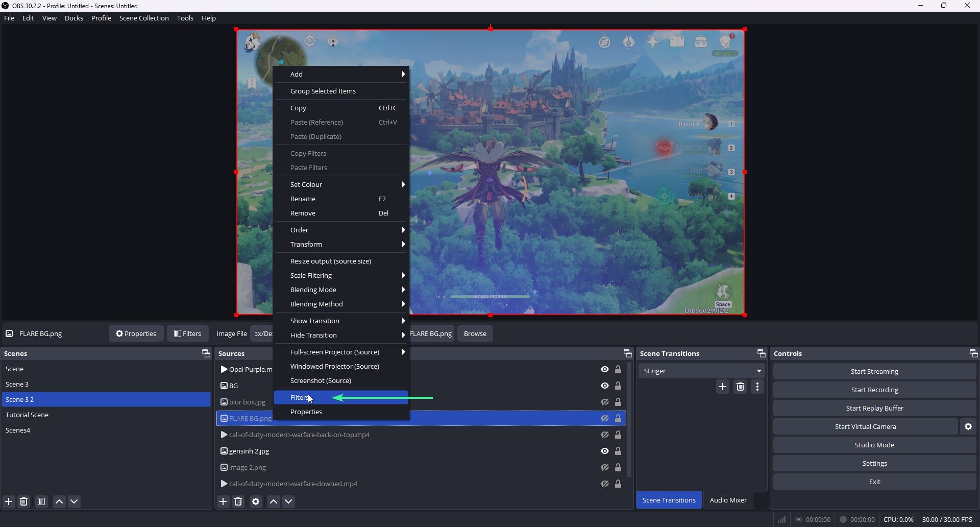980x527 pixels.
Task: Pop out the Scenes dock
Action: tap(206, 353)
